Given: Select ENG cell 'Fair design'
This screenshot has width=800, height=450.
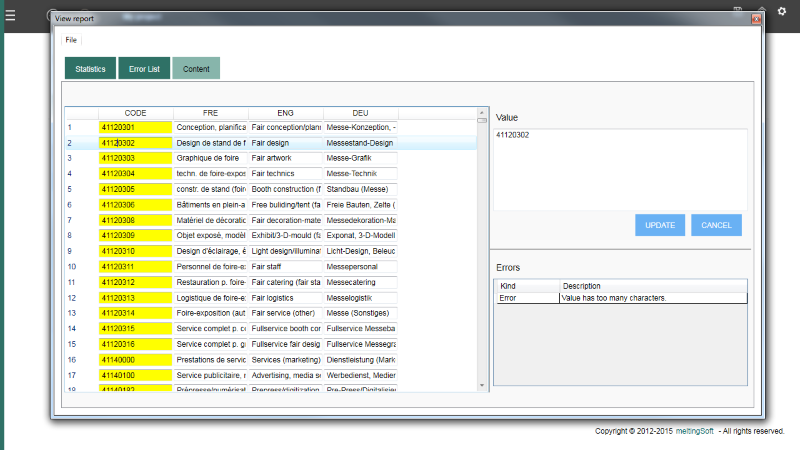Looking at the screenshot, I should (285, 143).
